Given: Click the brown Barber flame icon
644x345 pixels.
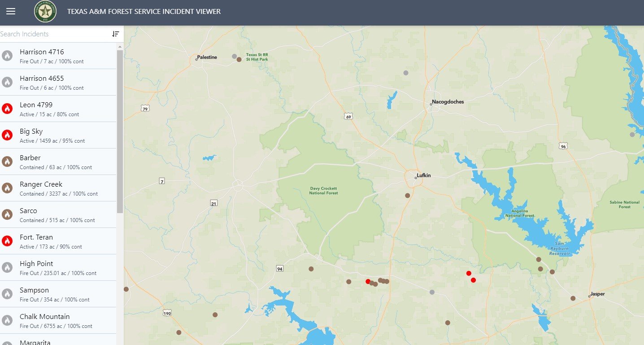Looking at the screenshot, I should pos(7,162).
